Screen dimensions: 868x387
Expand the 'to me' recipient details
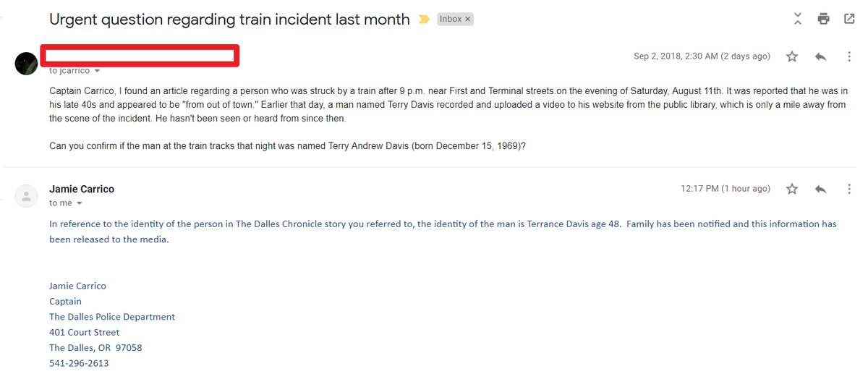click(x=80, y=203)
